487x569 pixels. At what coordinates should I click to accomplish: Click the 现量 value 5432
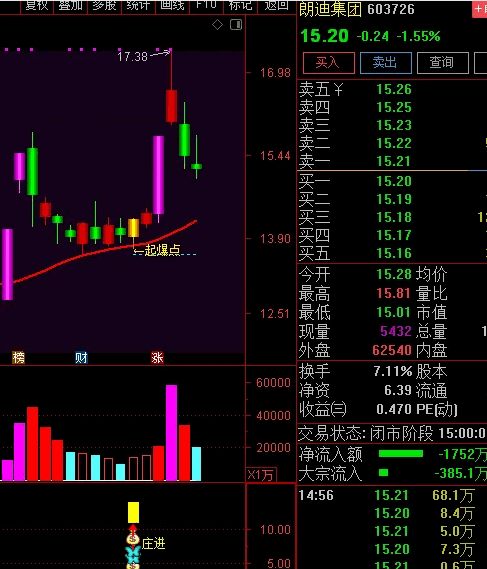396,331
